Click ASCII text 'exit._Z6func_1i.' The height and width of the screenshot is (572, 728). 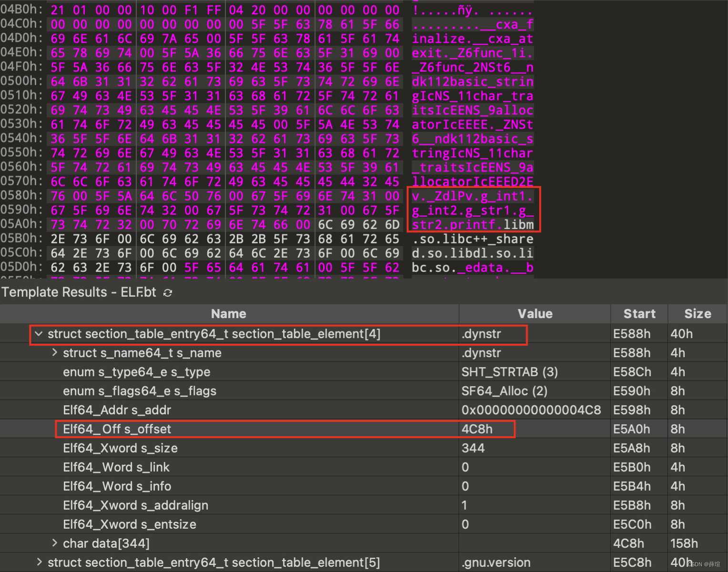coord(473,53)
